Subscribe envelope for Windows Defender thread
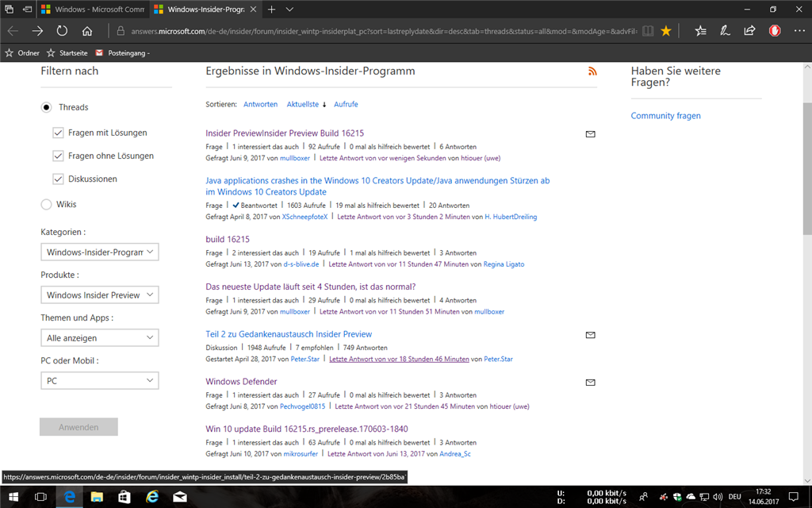Screen dimensions: 812x508 tap(590, 383)
